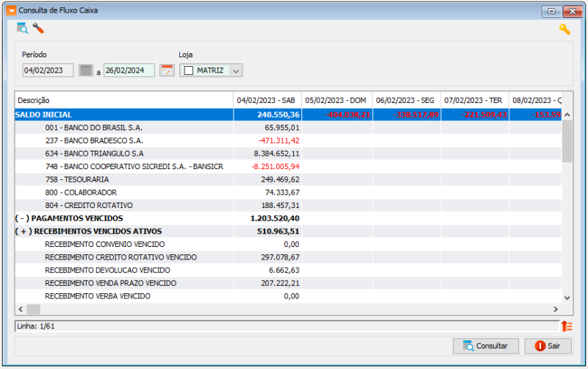588x369 pixels.
Task: Restore the window using title bar button
Action: click(551, 11)
